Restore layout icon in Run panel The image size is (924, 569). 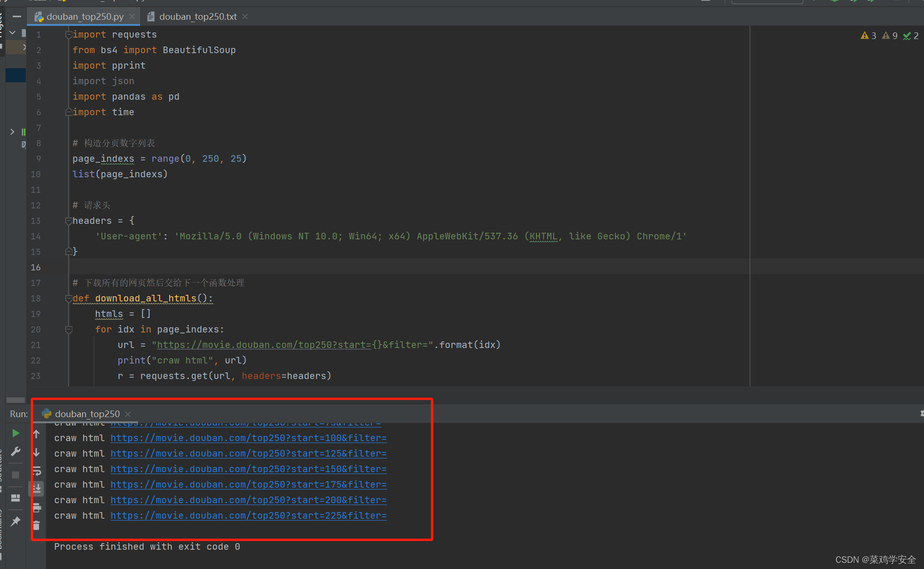(16, 498)
